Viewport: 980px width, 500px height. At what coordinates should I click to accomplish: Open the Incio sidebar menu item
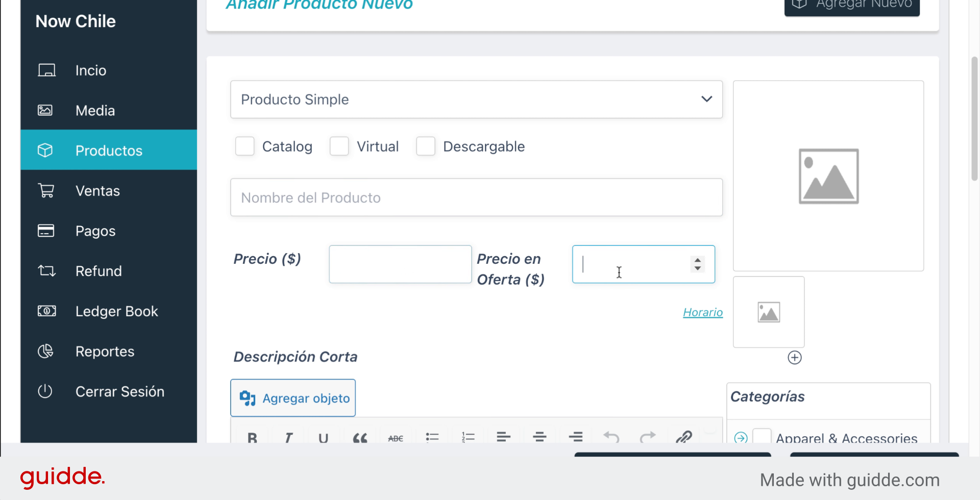(109, 70)
